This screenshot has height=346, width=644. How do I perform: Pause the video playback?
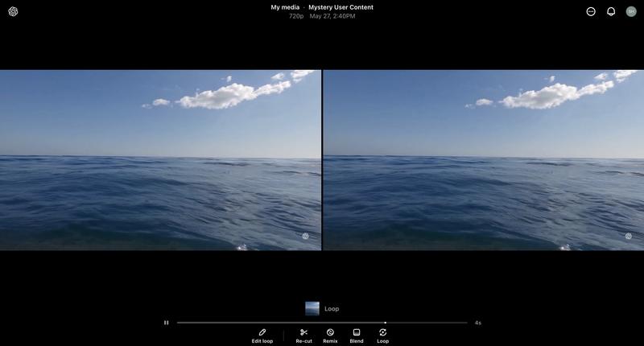point(167,323)
